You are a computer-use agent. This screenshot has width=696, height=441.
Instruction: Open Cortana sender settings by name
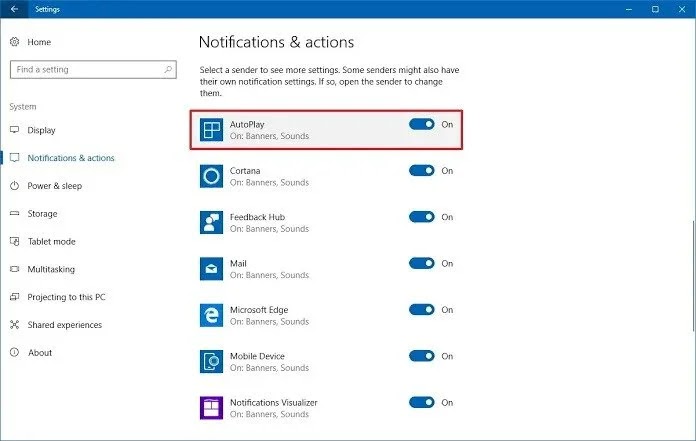[245, 171]
